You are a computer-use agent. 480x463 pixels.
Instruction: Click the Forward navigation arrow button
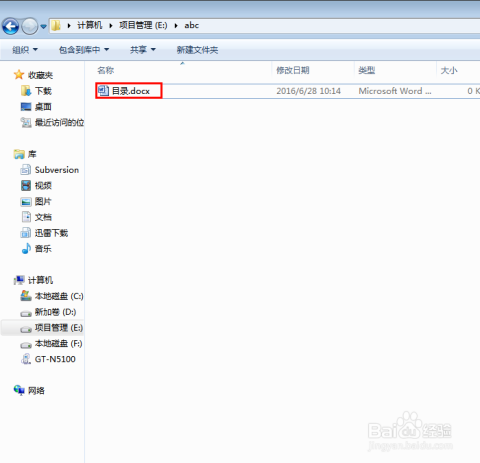pyautogui.click(x=30, y=26)
